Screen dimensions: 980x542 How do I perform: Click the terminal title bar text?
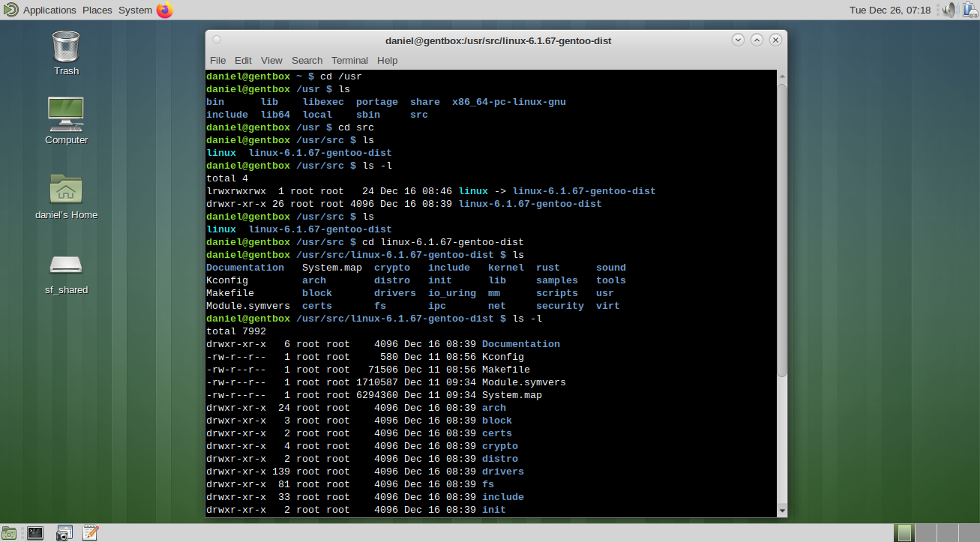[498, 40]
